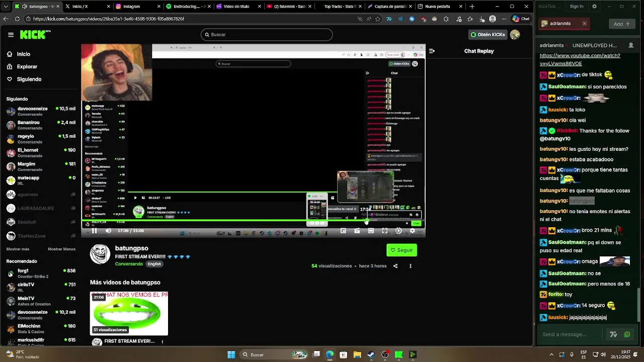Open cirilоTV recommended channel
The image size is (644, 362).
click(x=40, y=287)
